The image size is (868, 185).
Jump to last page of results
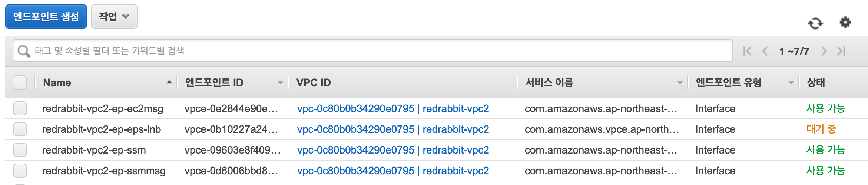coord(841,51)
